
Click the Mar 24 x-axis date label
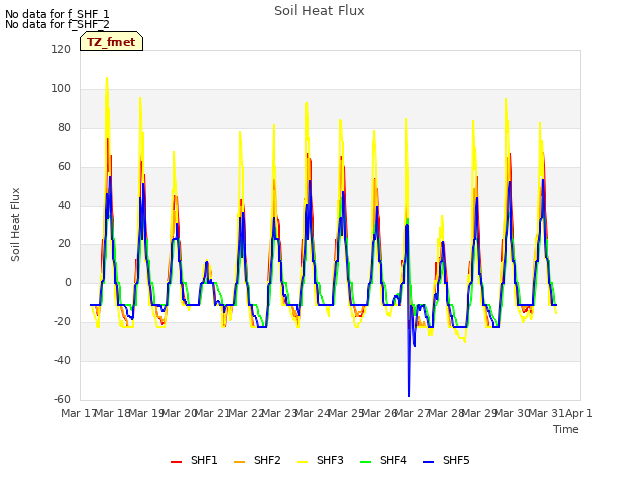point(313,413)
